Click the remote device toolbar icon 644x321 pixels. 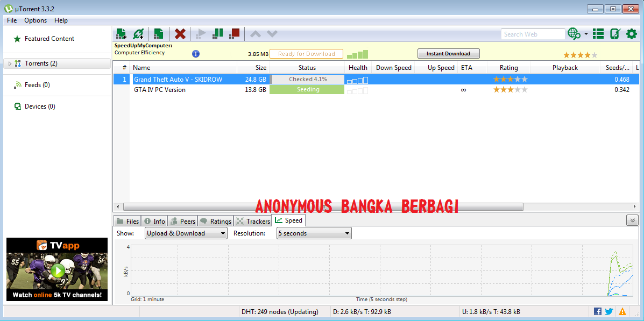coord(615,34)
